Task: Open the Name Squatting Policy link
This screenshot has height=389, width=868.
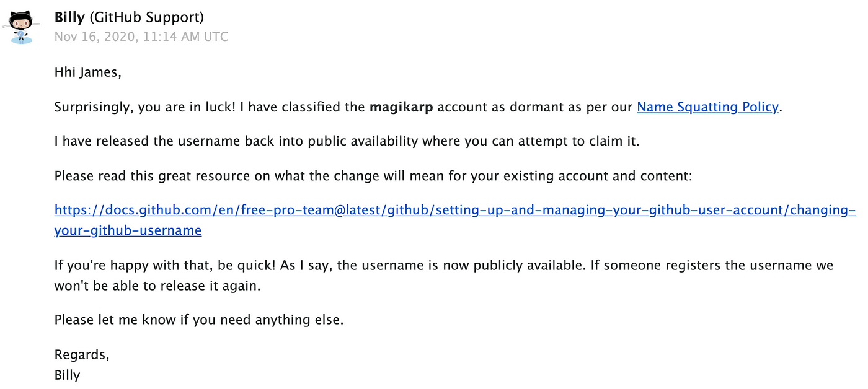Action: tap(707, 107)
